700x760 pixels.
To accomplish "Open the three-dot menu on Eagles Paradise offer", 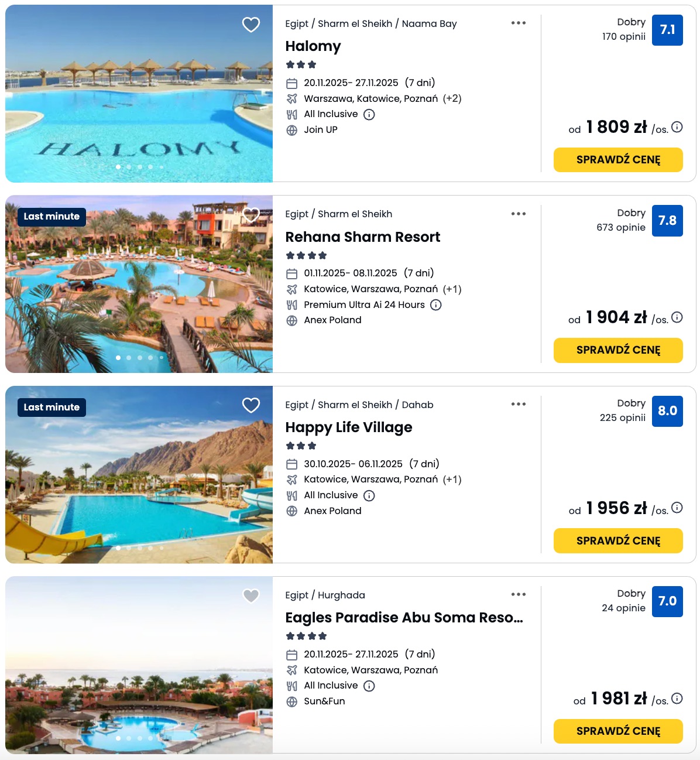I will pyautogui.click(x=519, y=594).
